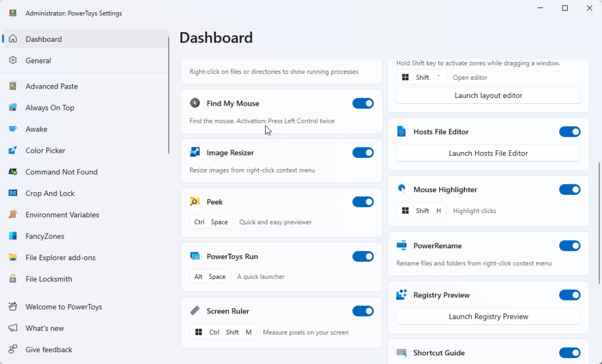Click Launch Registry Preview button
602x364 pixels.
click(x=489, y=316)
